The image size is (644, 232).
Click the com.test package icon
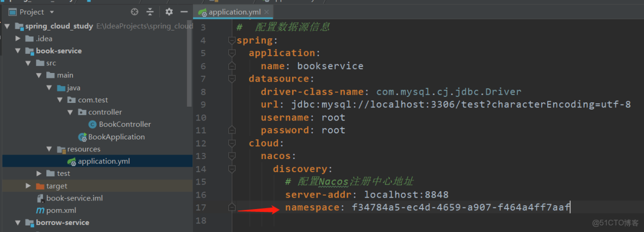pos(71,100)
